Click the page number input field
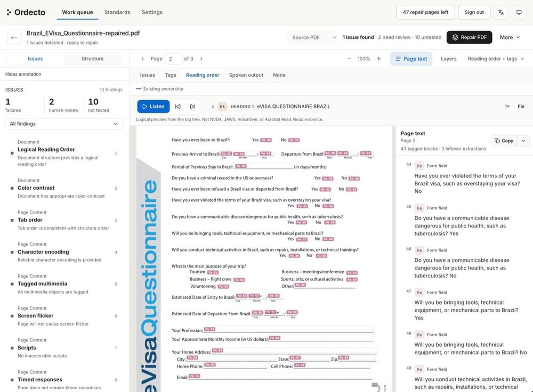This screenshot has height=392, width=533. coord(173,59)
